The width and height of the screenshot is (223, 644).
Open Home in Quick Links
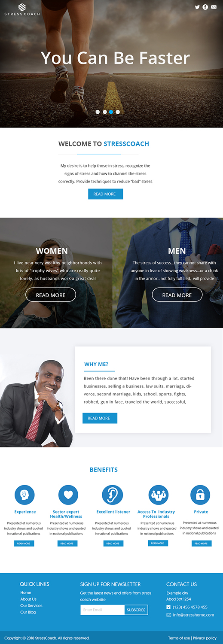(x=26, y=592)
